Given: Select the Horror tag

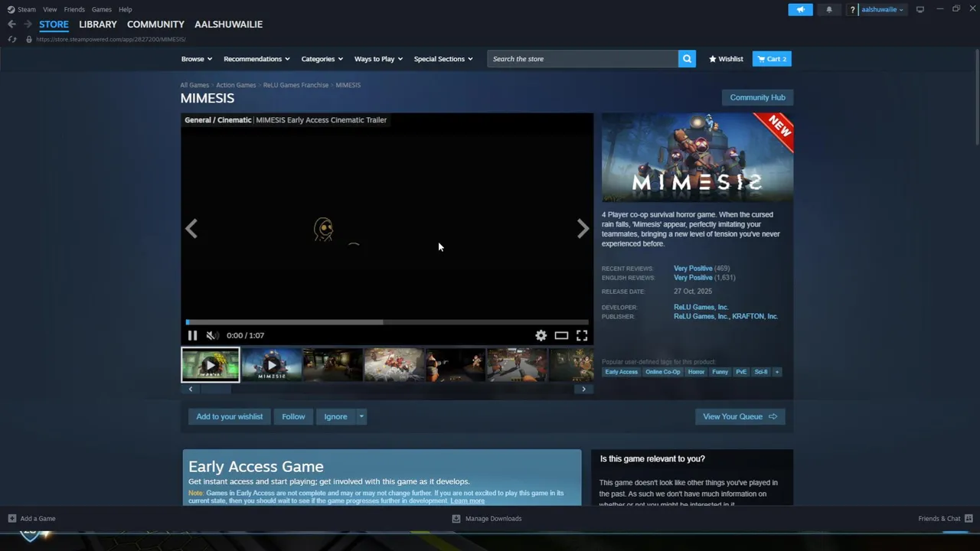Looking at the screenshot, I should point(696,372).
